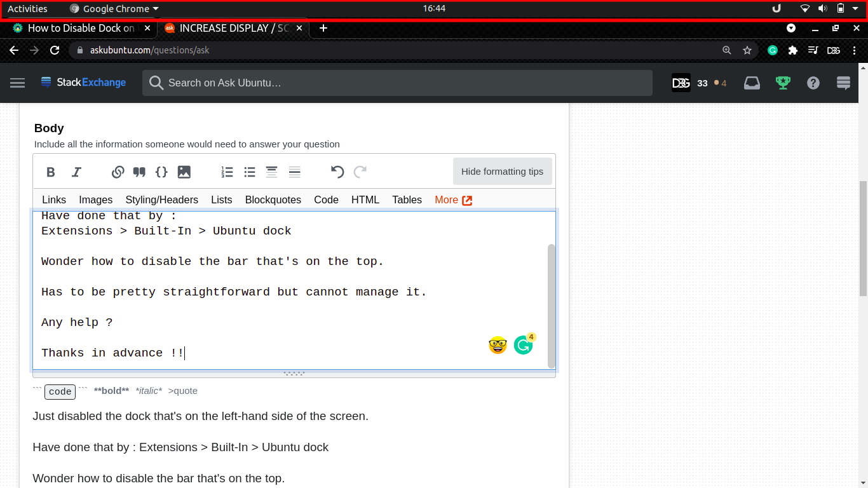Viewport: 868px width, 488px height.
Task: Hide formatting tips
Action: click(x=502, y=172)
